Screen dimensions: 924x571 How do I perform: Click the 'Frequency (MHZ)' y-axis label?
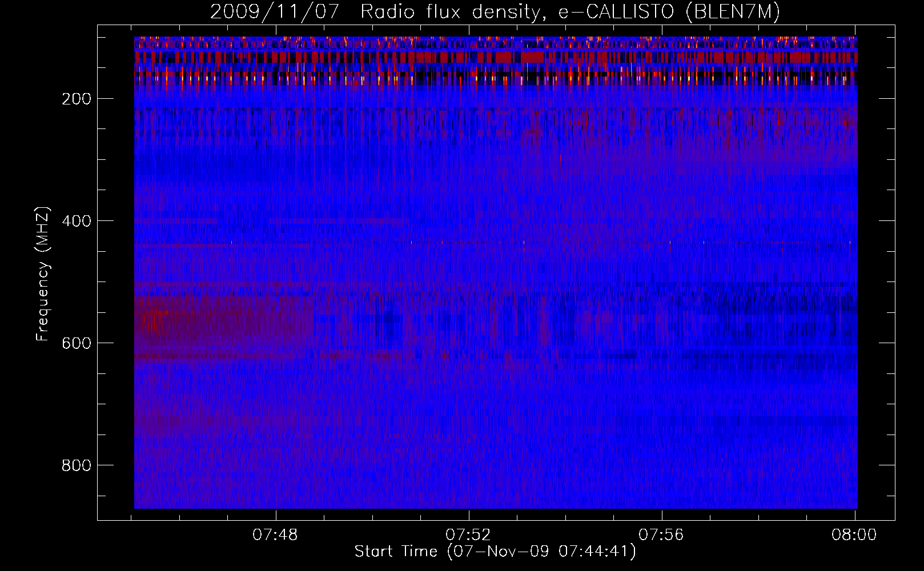click(43, 274)
